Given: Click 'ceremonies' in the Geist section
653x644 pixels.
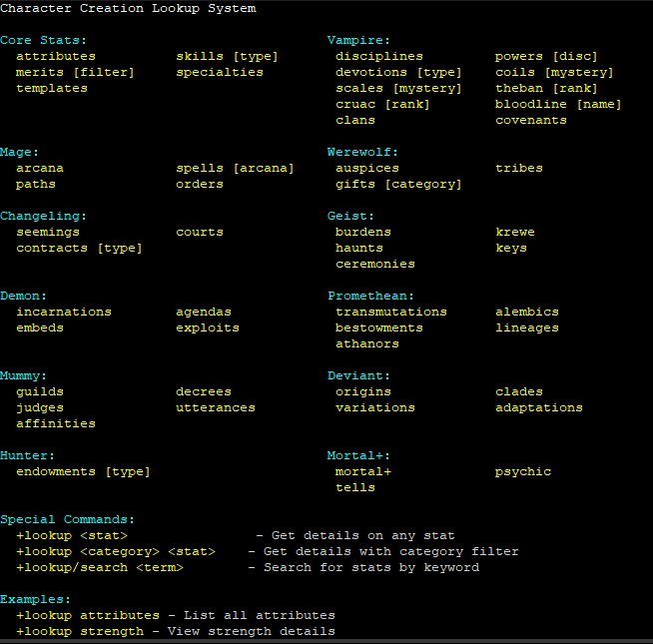Looking at the screenshot, I should point(374,265).
